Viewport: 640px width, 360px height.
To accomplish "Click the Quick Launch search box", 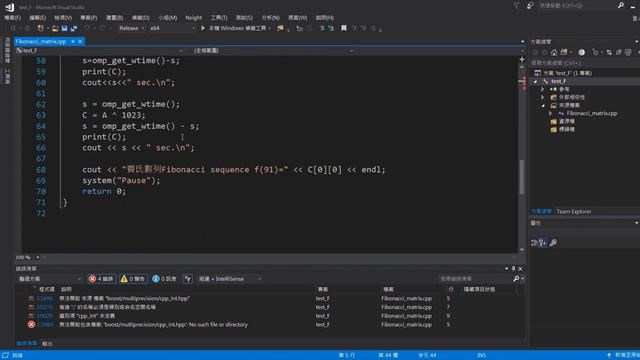I will (x=577, y=5).
